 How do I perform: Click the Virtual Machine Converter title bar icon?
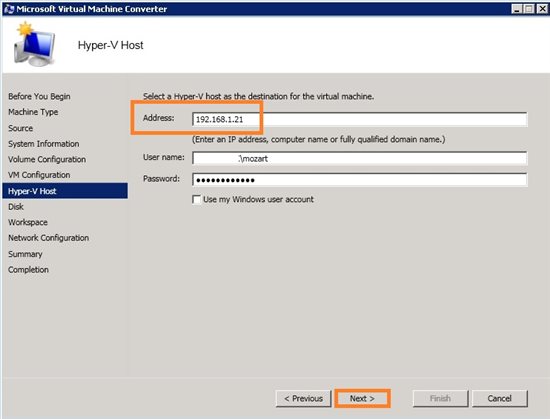[8, 8]
